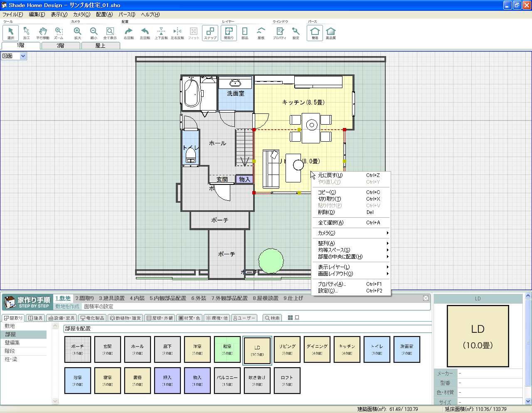Click properties panel scrollbar down arrow
This screenshot has height=413, width=532.
pyautogui.click(x=528, y=401)
